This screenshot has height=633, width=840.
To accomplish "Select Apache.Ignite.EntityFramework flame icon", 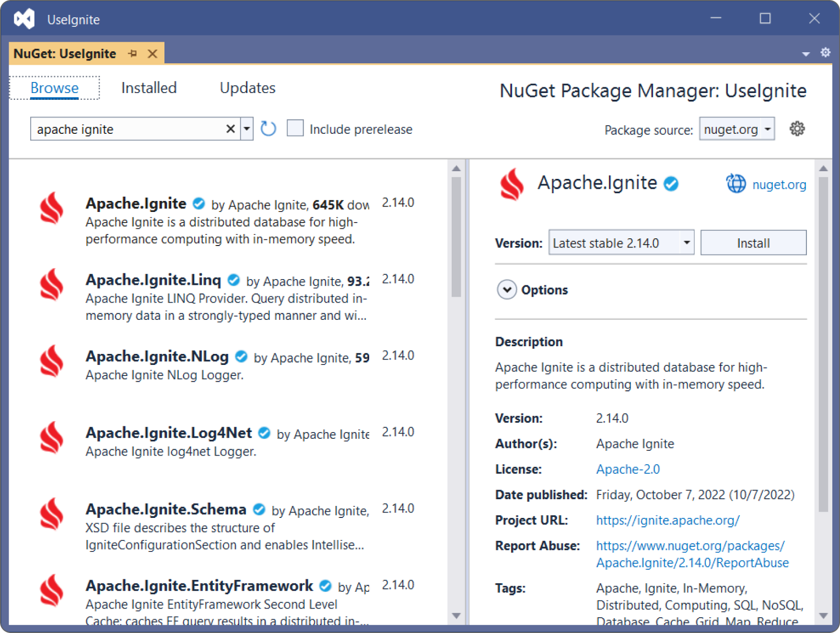I will pos(52,590).
